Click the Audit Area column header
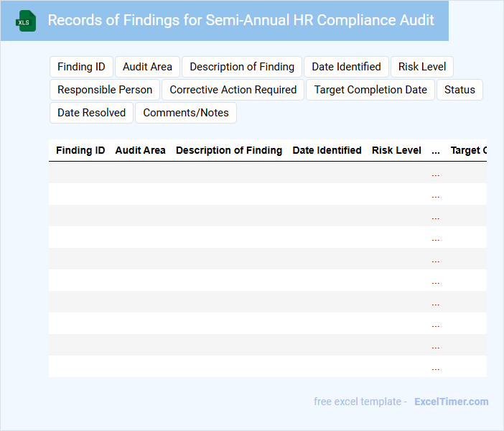Screen dimensions: 504x431 pos(140,150)
